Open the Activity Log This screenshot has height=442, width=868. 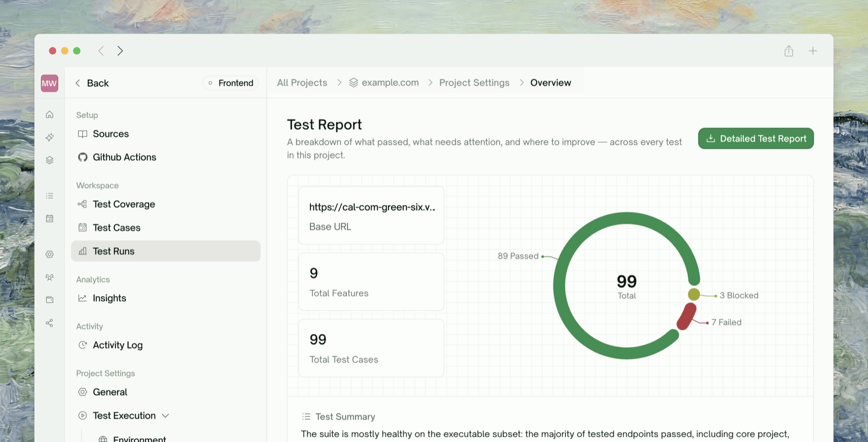coord(110,345)
